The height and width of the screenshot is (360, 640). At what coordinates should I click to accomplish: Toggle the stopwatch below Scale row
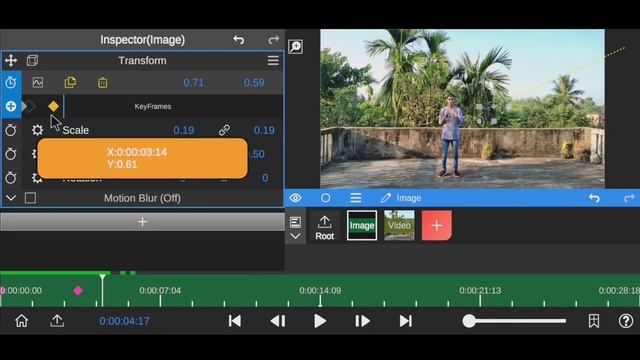(x=11, y=154)
